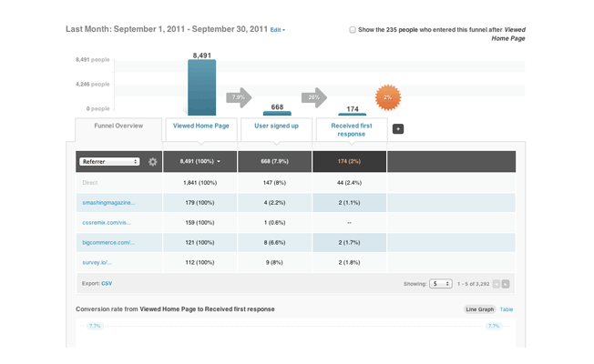Click the right 7.7% graph label
Screen dimensions: 594x364
(494, 326)
